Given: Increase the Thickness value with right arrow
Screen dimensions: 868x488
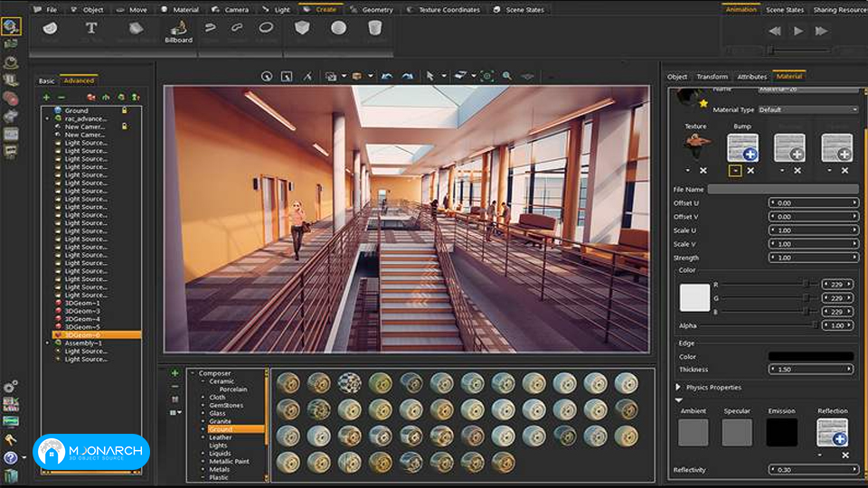Looking at the screenshot, I should (849, 369).
